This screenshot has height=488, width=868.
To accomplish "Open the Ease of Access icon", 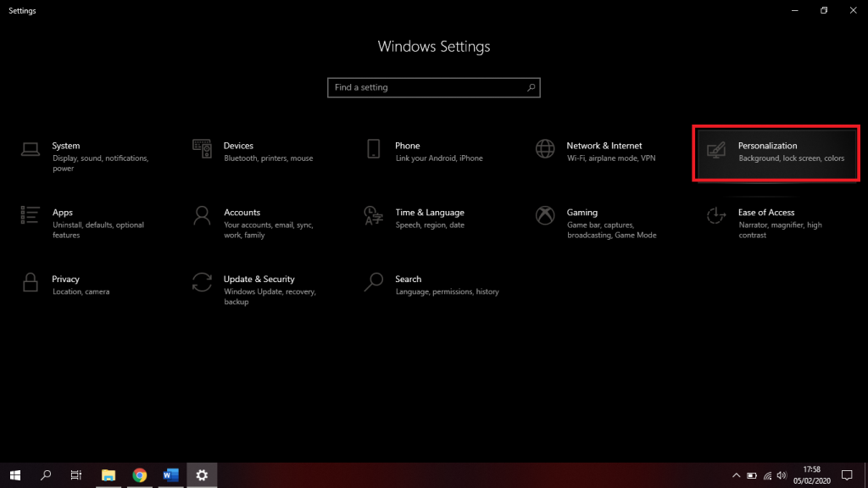I will coord(715,216).
